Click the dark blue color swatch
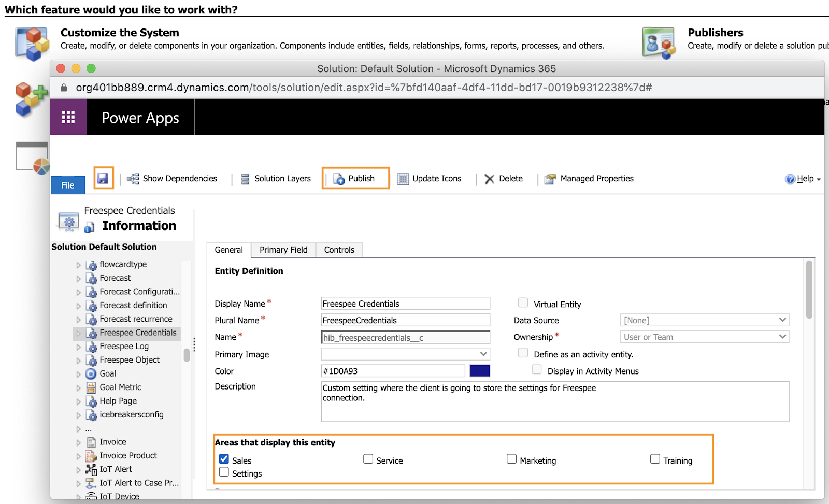 480,371
